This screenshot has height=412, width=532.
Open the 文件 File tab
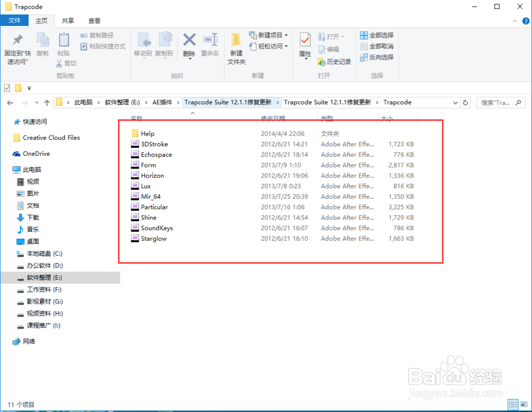pos(14,21)
